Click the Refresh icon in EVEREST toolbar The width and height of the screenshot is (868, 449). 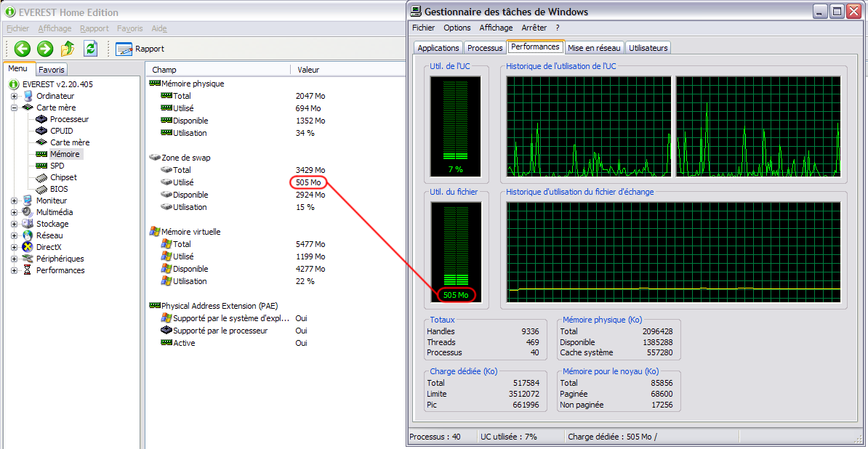[x=90, y=49]
